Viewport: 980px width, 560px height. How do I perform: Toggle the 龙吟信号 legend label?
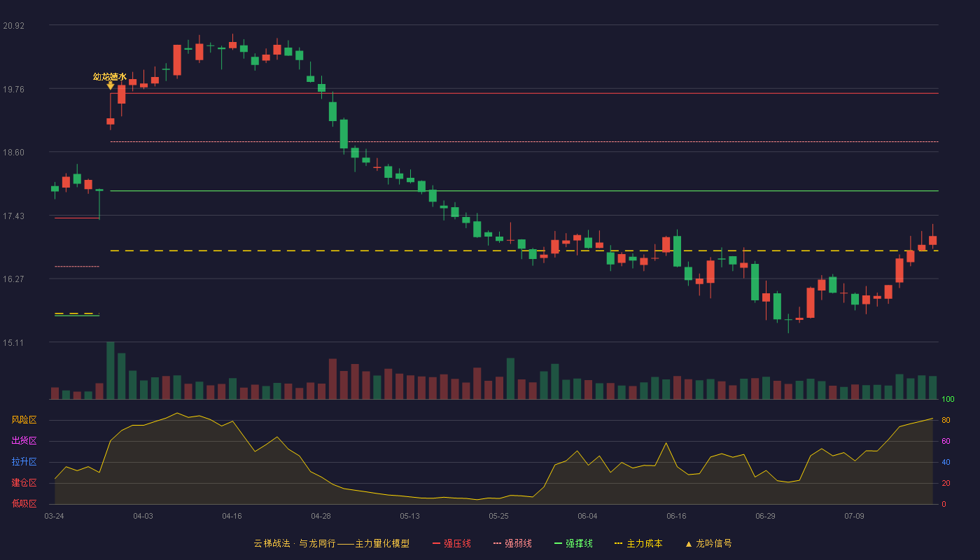click(714, 543)
